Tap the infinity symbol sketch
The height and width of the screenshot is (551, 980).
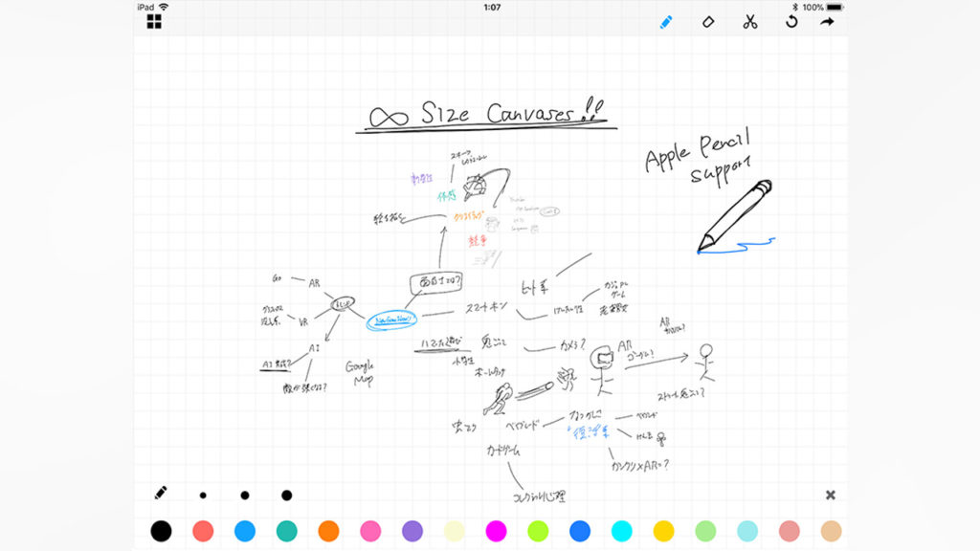point(389,117)
